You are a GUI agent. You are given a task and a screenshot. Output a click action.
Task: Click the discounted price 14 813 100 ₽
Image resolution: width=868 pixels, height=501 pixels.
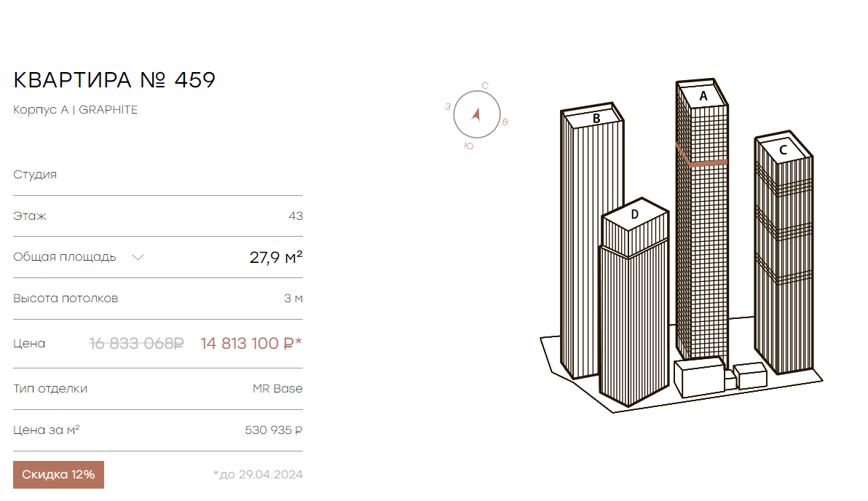tap(251, 343)
